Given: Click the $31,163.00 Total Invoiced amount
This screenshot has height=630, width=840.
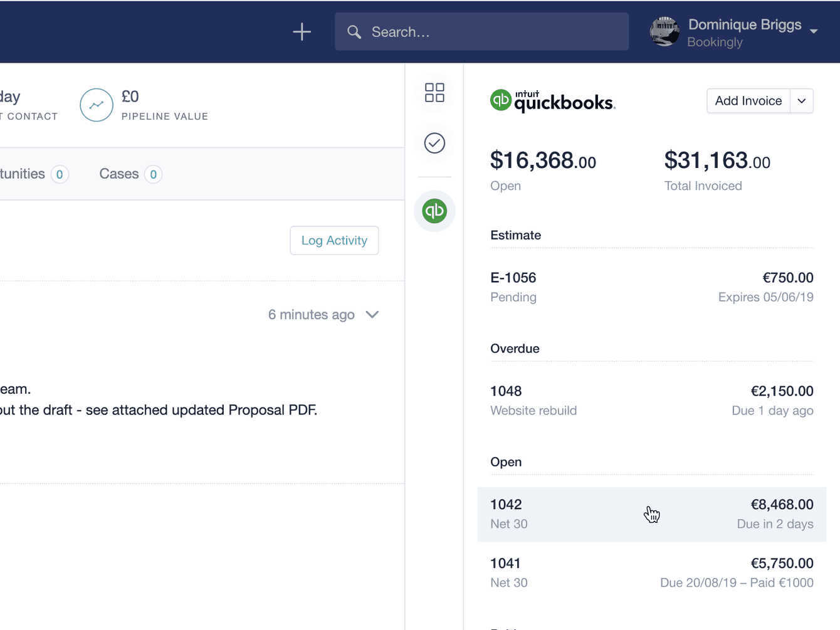Looking at the screenshot, I should [717, 160].
